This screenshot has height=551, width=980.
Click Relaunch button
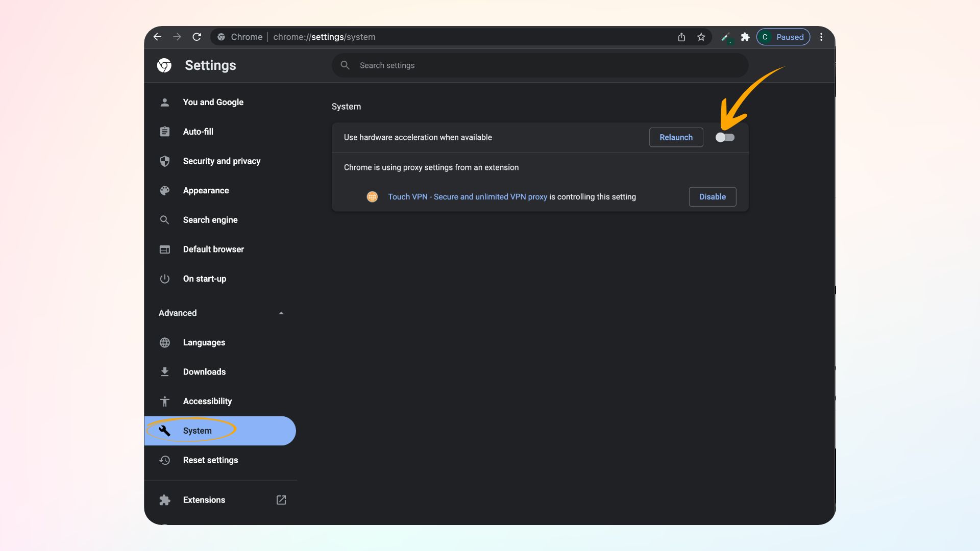676,137
